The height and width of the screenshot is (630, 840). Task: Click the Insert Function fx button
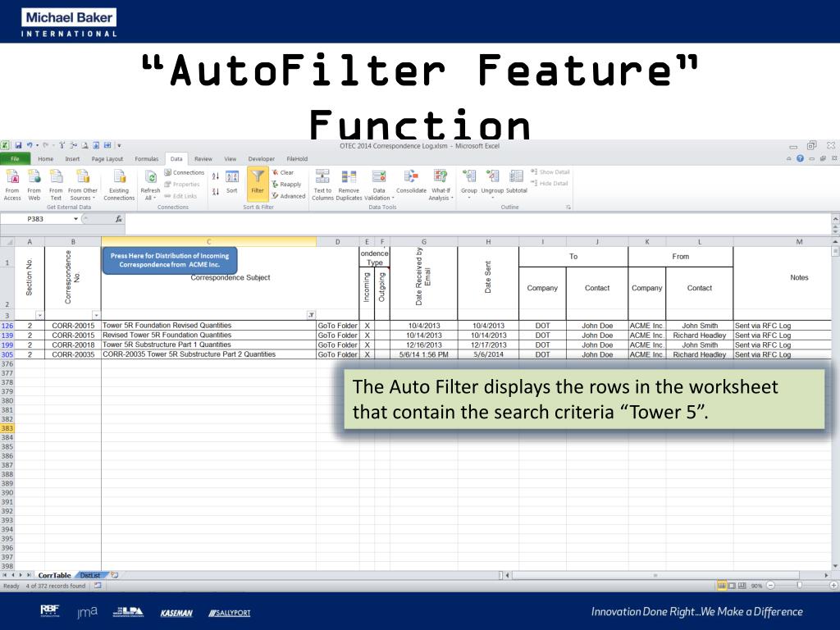pyautogui.click(x=119, y=218)
